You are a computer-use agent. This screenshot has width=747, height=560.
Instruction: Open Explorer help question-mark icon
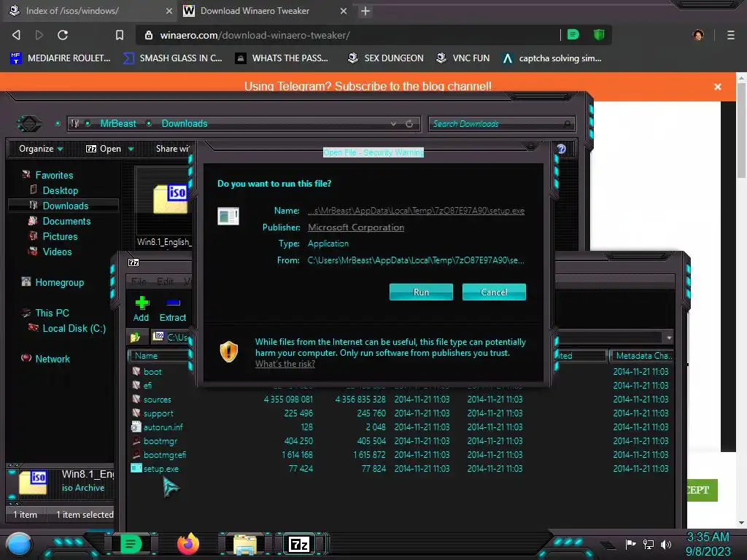(562, 149)
